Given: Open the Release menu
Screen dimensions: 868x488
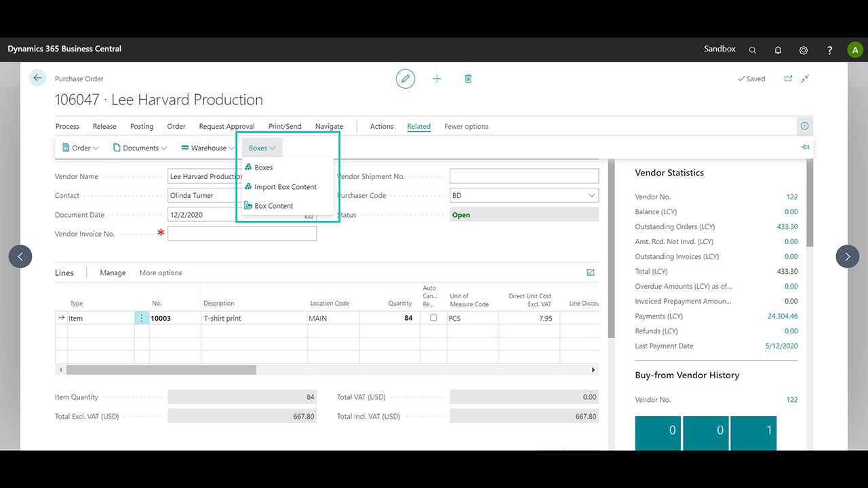Looking at the screenshot, I should pos(104,126).
